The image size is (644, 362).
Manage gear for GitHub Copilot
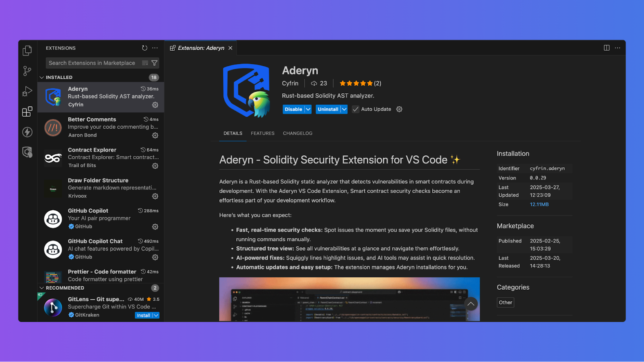tap(155, 227)
